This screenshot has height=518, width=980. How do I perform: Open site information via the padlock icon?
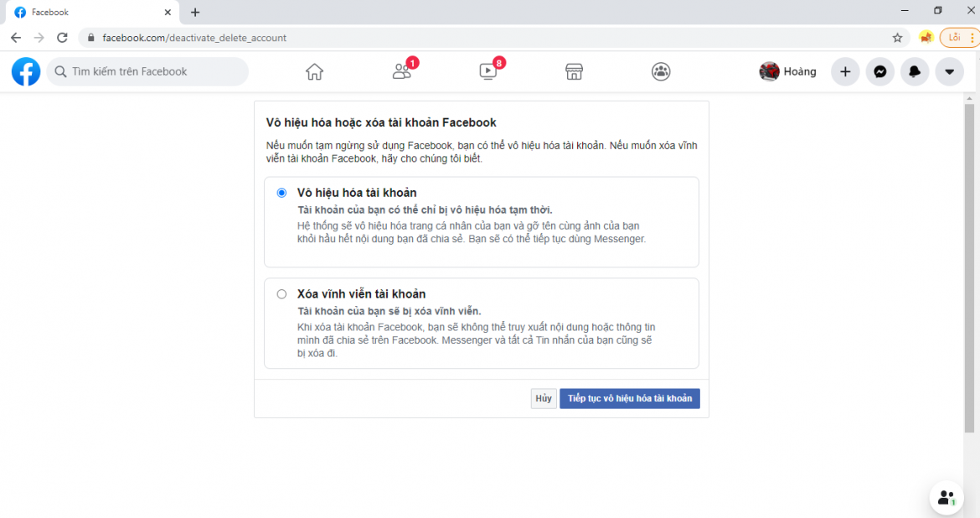click(90, 37)
